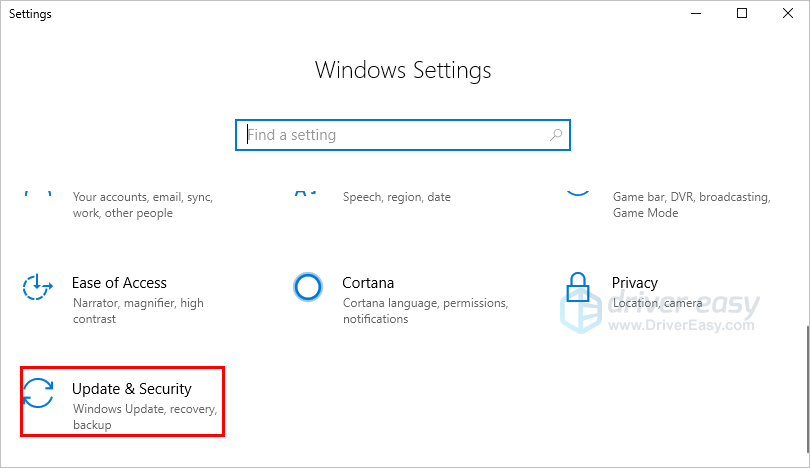Close the Settings window
Image resolution: width=810 pixels, height=468 pixels.
(787, 14)
